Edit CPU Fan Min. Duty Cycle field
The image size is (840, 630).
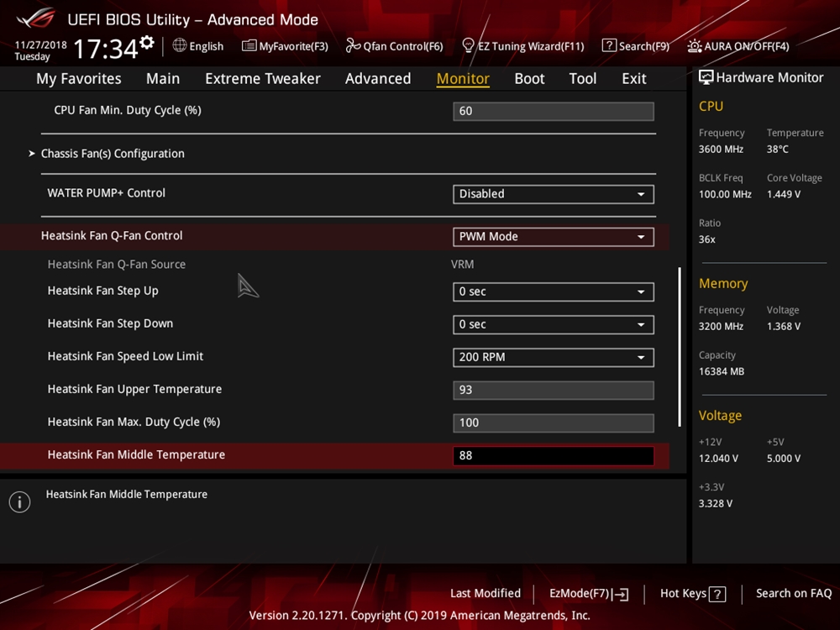(x=554, y=111)
